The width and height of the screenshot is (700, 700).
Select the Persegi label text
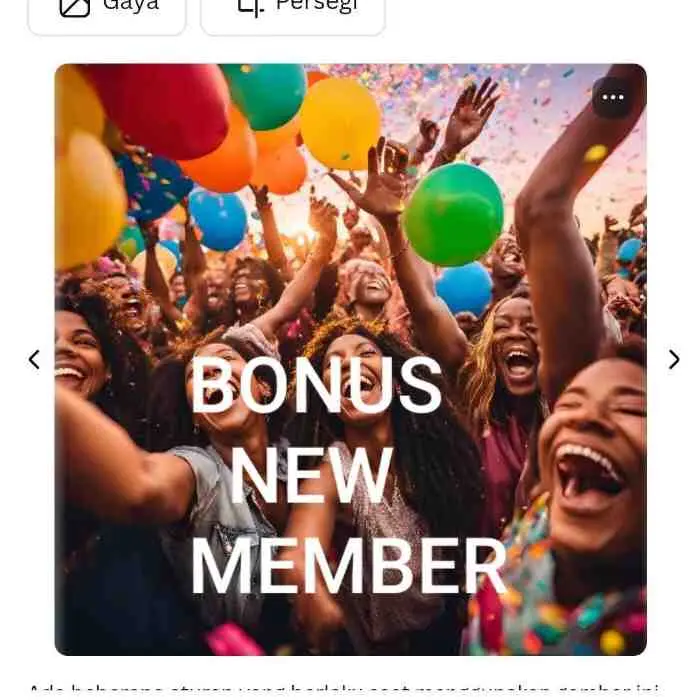317,6
